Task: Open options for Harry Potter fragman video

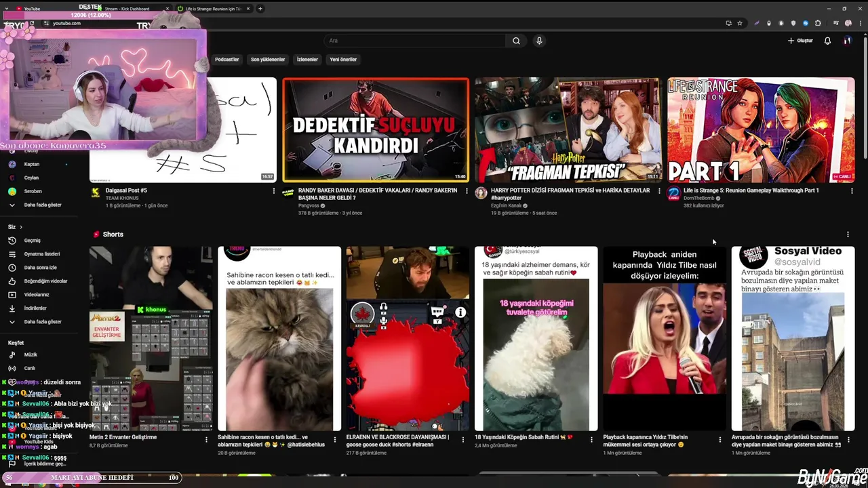Action: pyautogui.click(x=659, y=191)
